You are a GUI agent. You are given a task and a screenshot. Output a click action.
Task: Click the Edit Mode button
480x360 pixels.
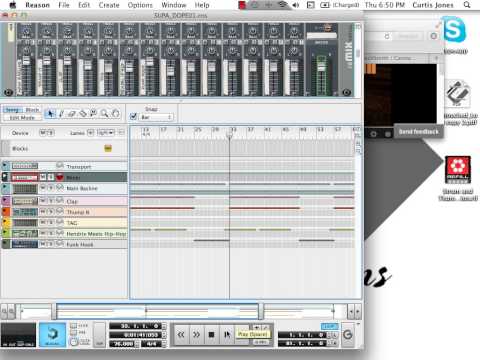pyautogui.click(x=22, y=118)
